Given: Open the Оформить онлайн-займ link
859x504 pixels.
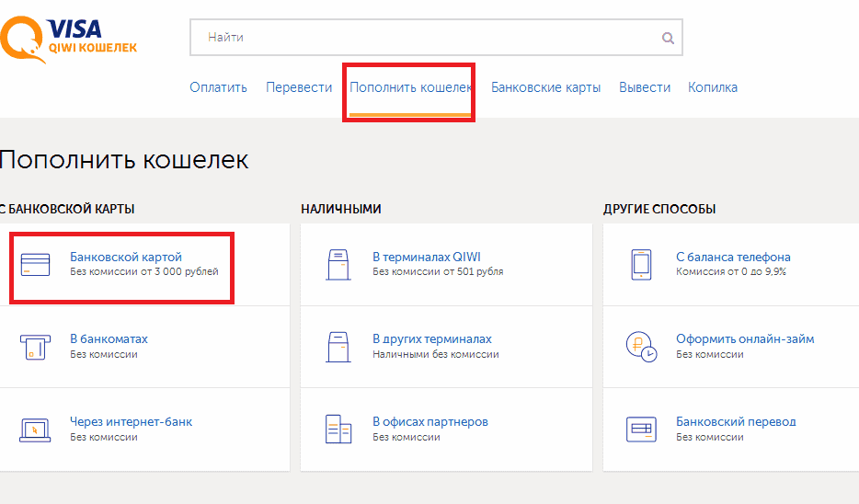Looking at the screenshot, I should pos(745,338).
